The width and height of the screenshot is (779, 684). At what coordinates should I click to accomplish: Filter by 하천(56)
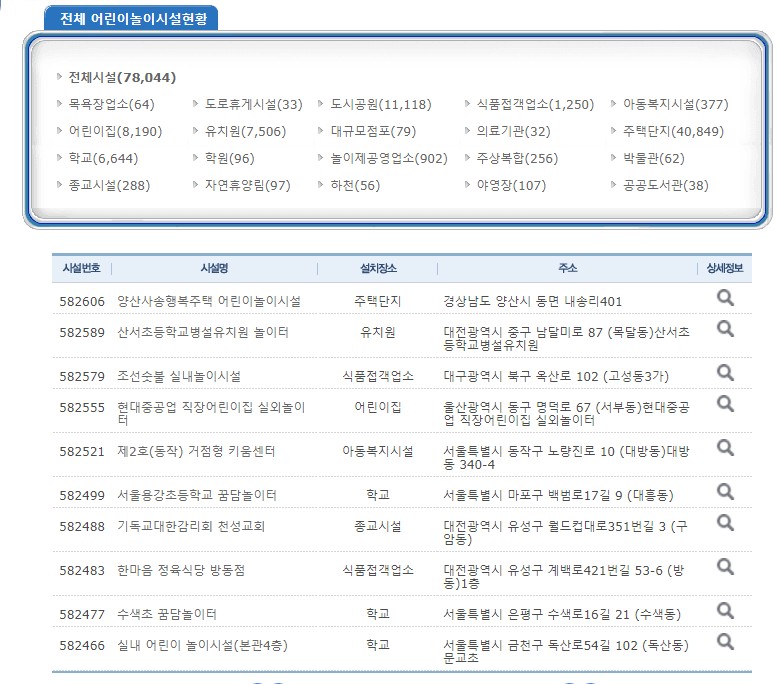point(355,185)
